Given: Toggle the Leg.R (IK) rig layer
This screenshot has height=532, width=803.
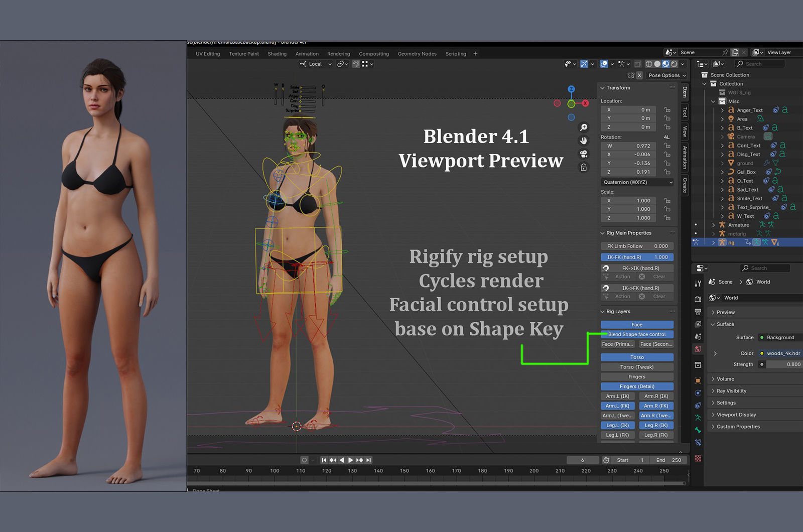Looking at the screenshot, I should point(656,425).
